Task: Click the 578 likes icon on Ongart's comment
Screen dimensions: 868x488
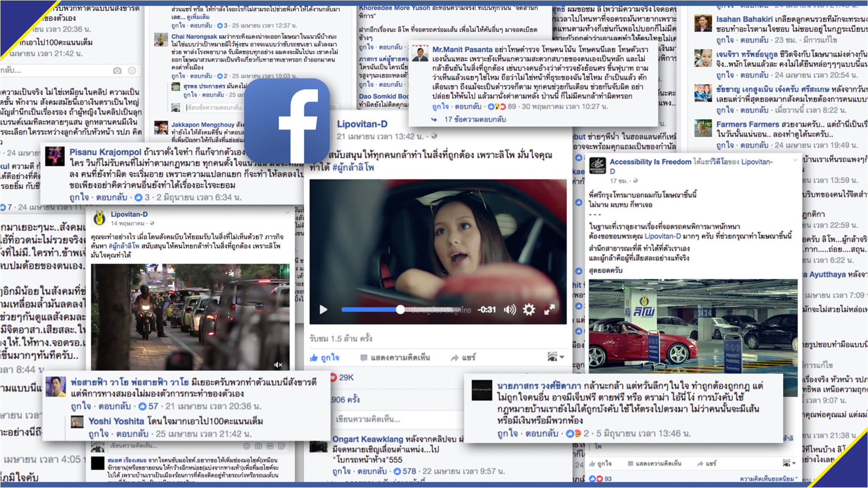Action: tap(397, 471)
